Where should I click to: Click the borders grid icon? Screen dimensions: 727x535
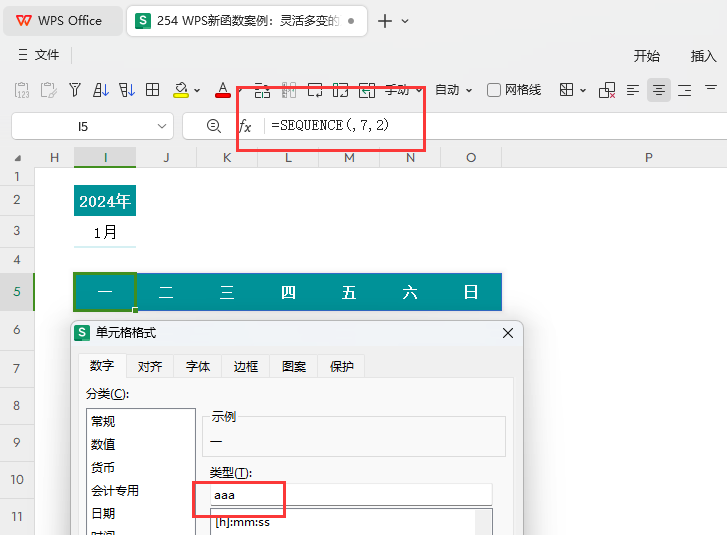153,89
